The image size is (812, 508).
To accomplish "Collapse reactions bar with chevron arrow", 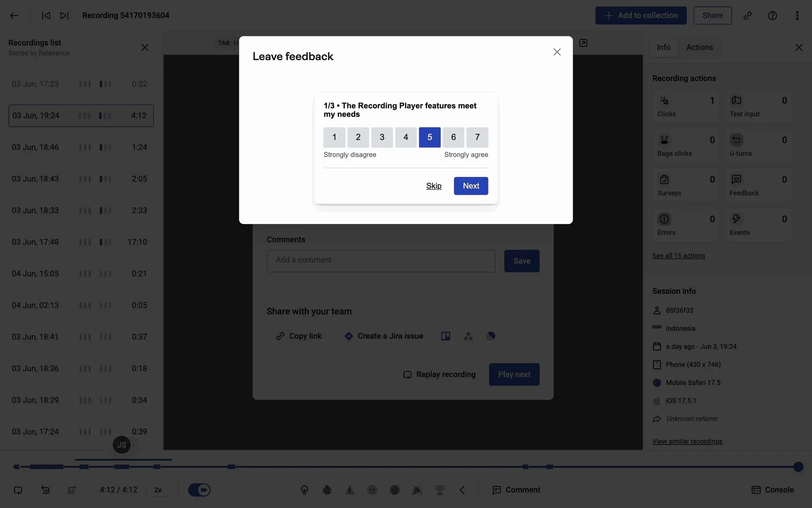I will point(462,490).
